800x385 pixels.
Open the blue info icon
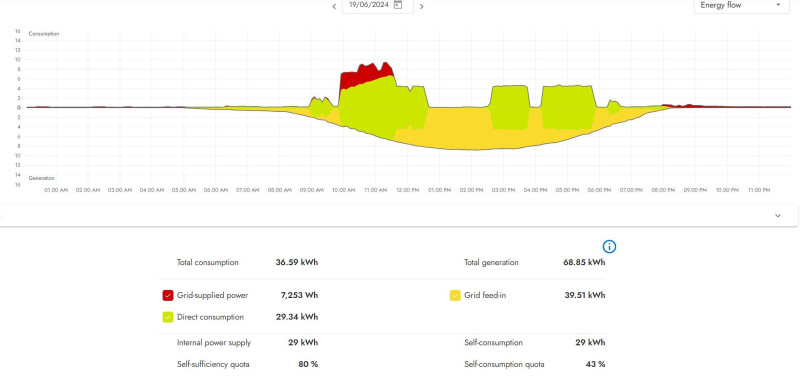609,247
